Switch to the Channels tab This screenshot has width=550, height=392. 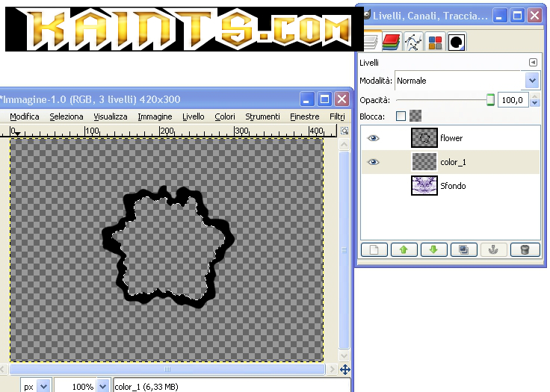point(392,43)
